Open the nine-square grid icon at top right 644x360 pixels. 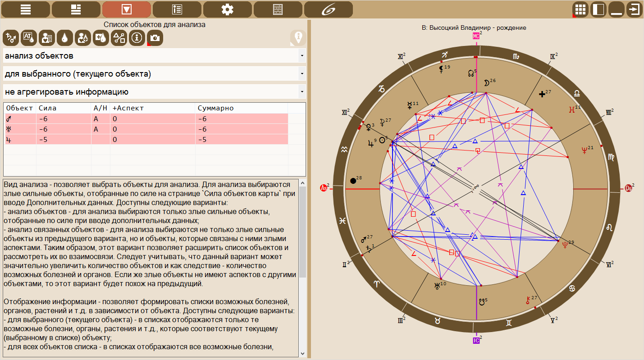coord(580,9)
